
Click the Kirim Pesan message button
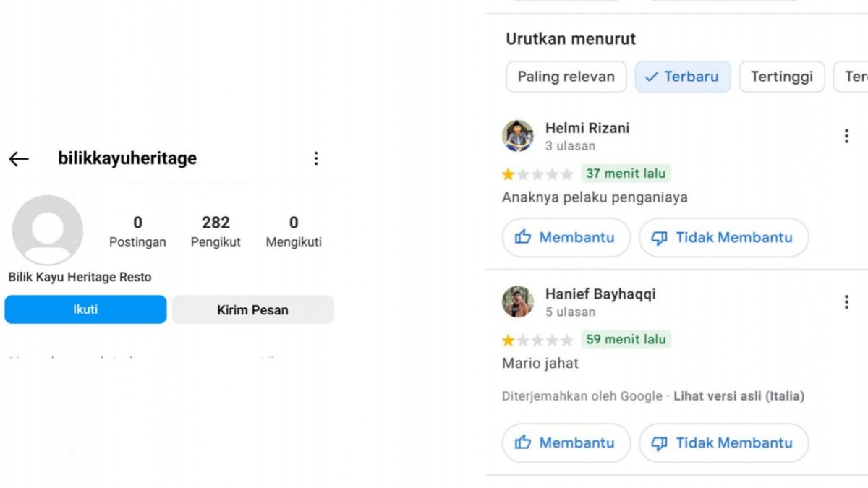[x=252, y=309]
